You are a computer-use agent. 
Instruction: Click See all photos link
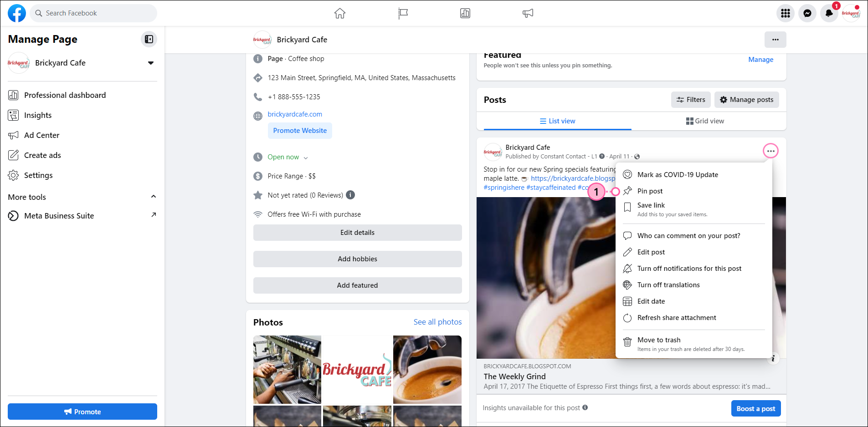tap(437, 322)
